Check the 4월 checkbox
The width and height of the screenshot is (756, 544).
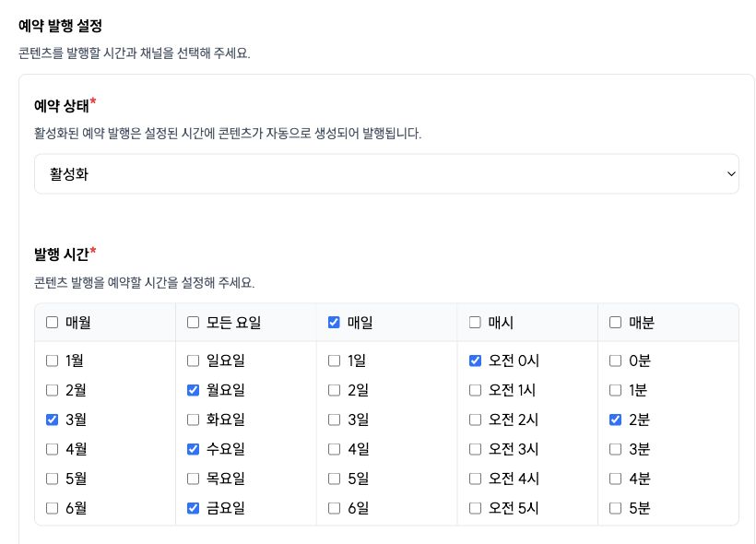52,449
